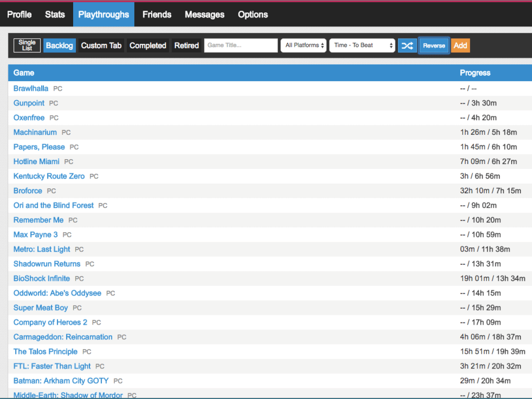Open the Hotline Miami game link
Viewport: 532px width, 399px height.
[x=37, y=161]
